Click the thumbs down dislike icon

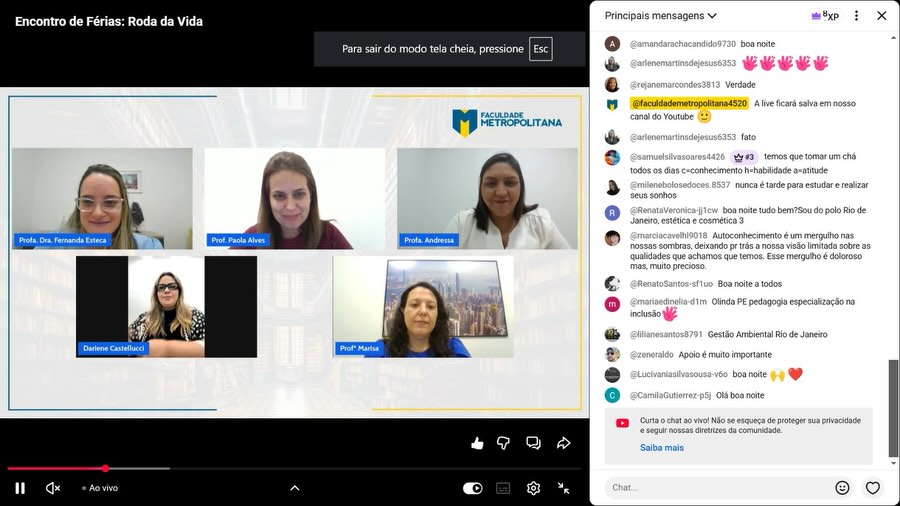click(504, 443)
